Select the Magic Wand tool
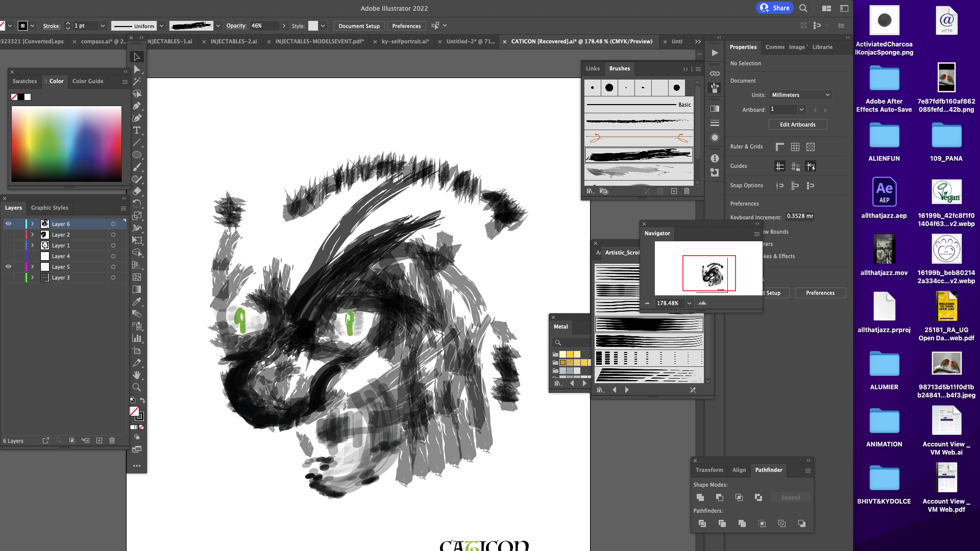 click(137, 81)
